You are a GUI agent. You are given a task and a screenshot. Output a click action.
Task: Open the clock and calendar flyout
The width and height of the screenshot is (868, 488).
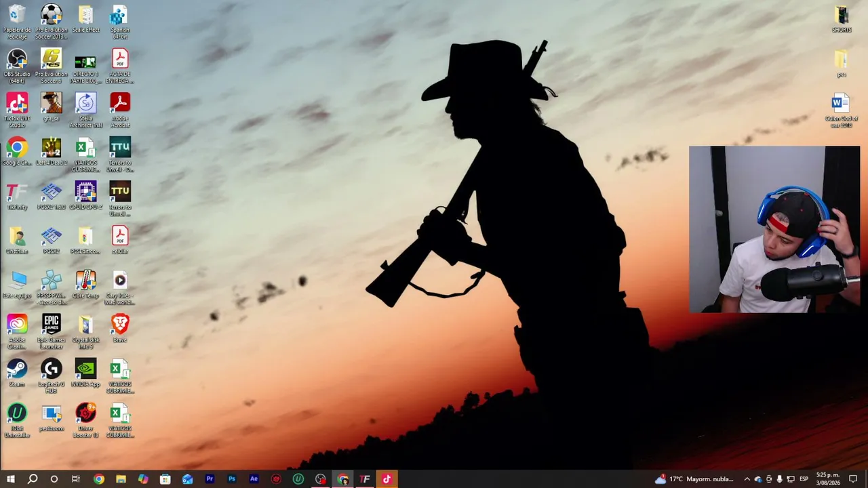point(827,479)
